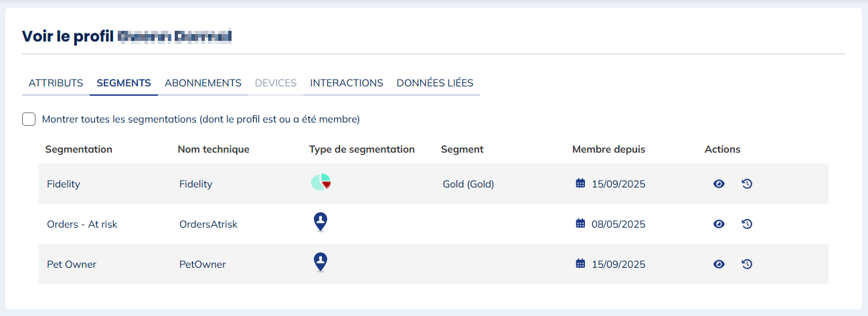View the Fidelity segmentation eye icon
The image size is (868, 316).
719,183
